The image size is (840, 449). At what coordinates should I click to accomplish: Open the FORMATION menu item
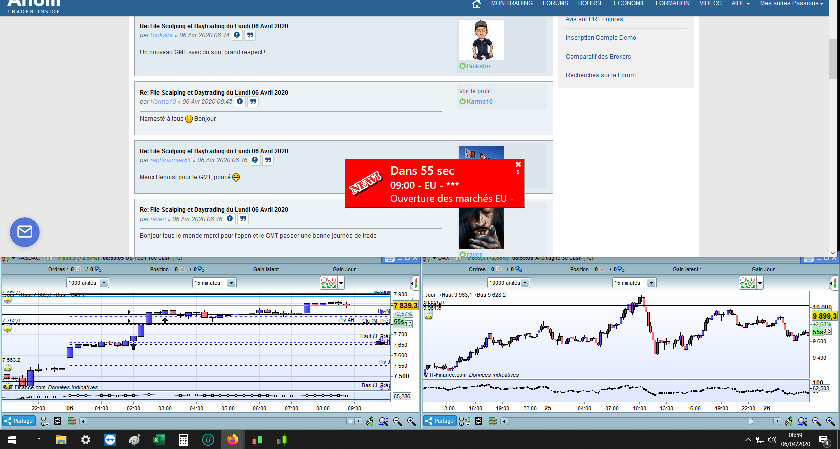pyautogui.click(x=672, y=3)
